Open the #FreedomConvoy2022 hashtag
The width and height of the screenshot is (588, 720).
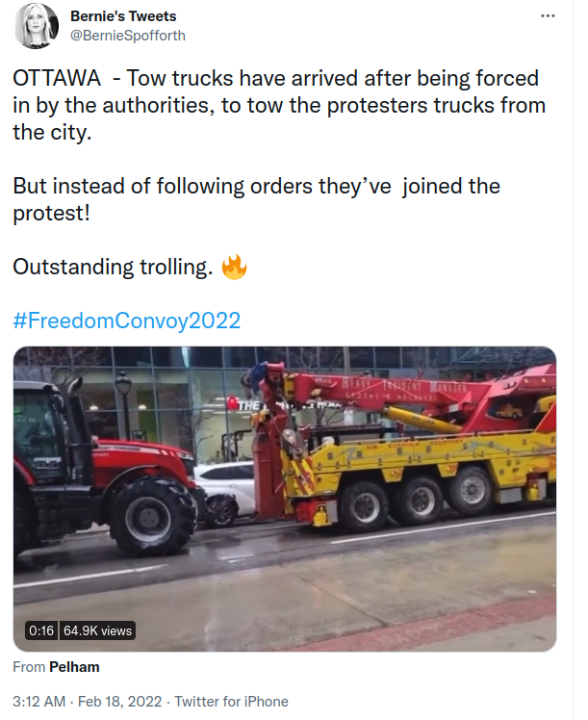click(127, 320)
